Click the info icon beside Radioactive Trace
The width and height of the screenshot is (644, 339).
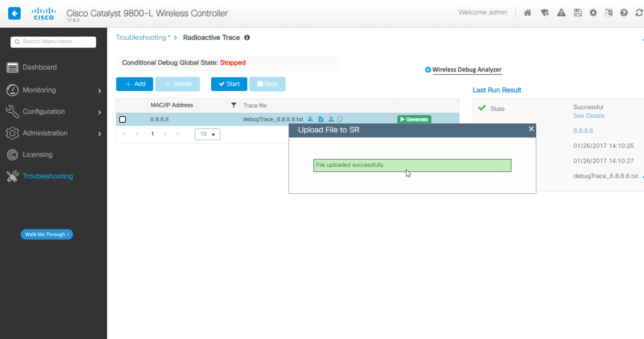[x=247, y=38]
